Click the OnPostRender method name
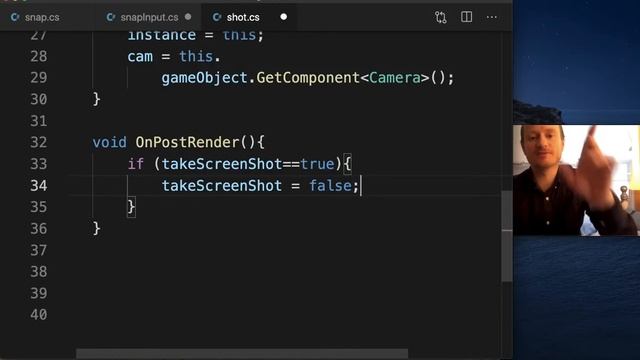 (187, 142)
